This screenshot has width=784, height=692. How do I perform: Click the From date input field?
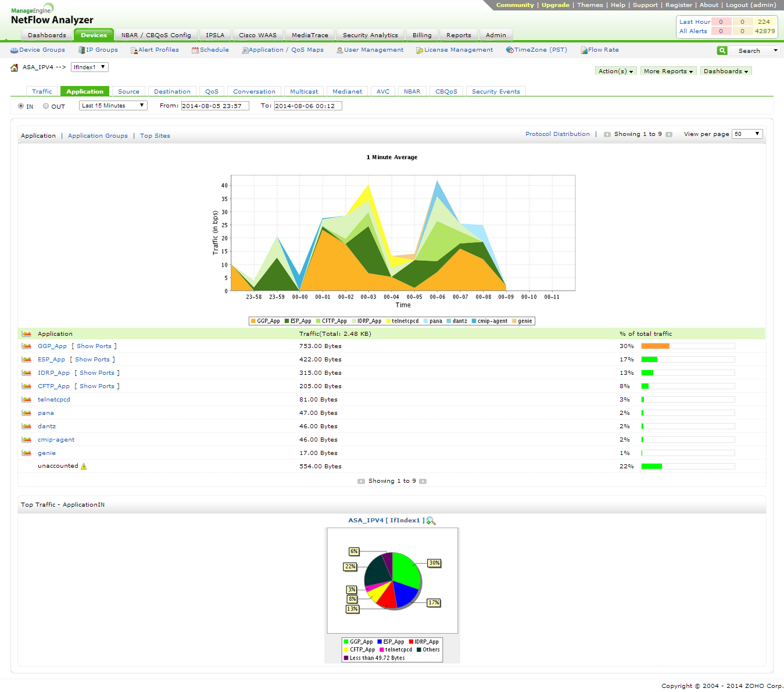[215, 106]
